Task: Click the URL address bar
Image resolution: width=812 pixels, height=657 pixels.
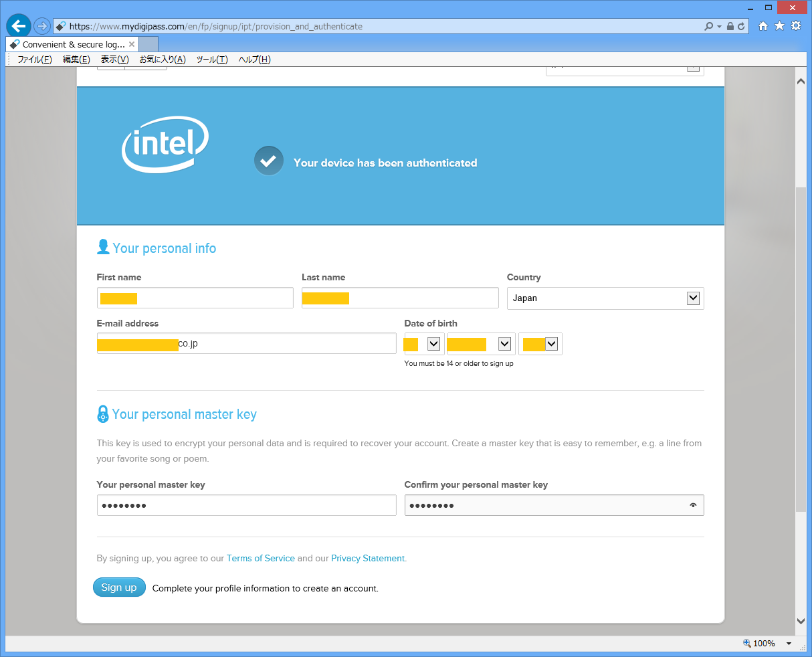Action: coord(378,26)
